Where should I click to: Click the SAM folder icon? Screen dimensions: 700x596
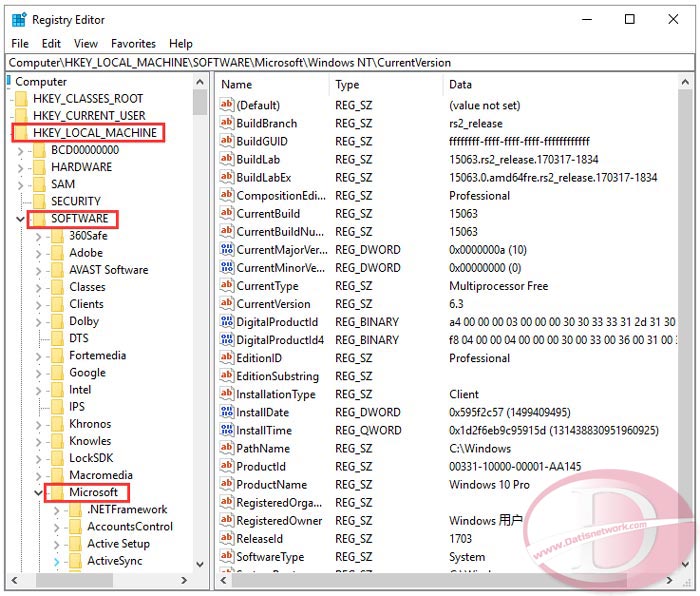(39, 184)
